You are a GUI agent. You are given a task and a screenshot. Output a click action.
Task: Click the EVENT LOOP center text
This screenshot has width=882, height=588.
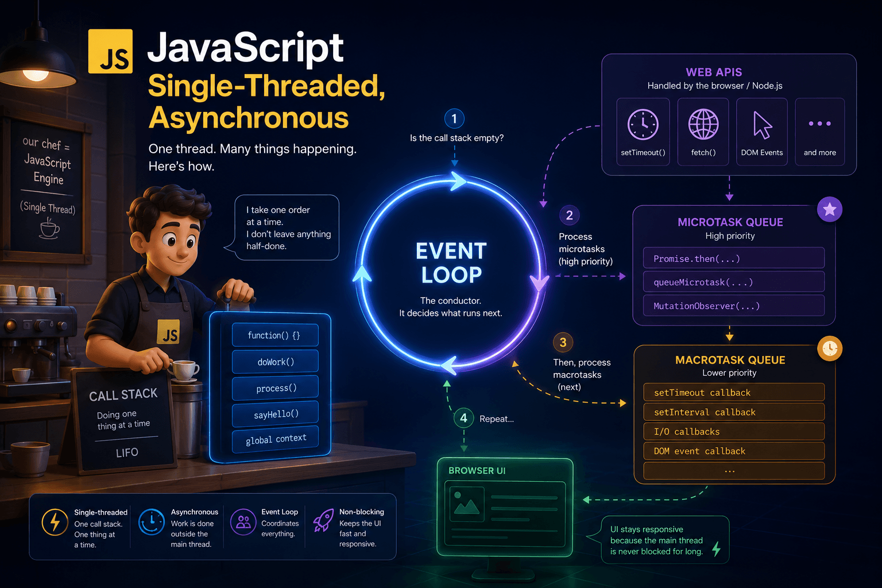pyautogui.click(x=451, y=263)
